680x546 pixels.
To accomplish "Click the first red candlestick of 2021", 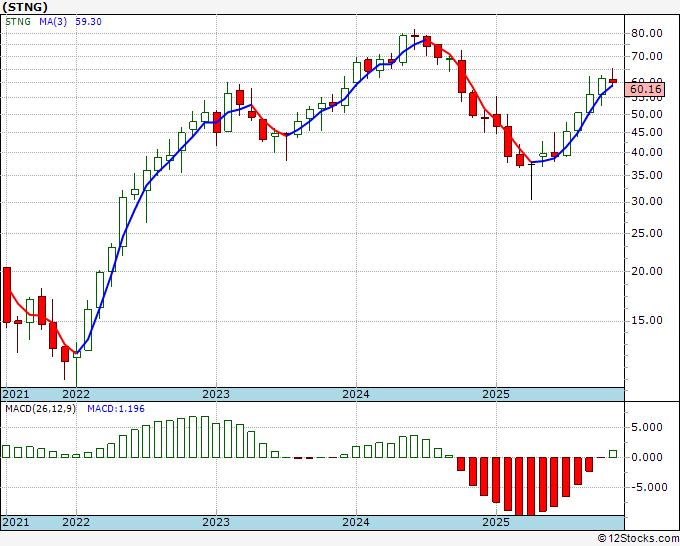I will tap(7, 295).
